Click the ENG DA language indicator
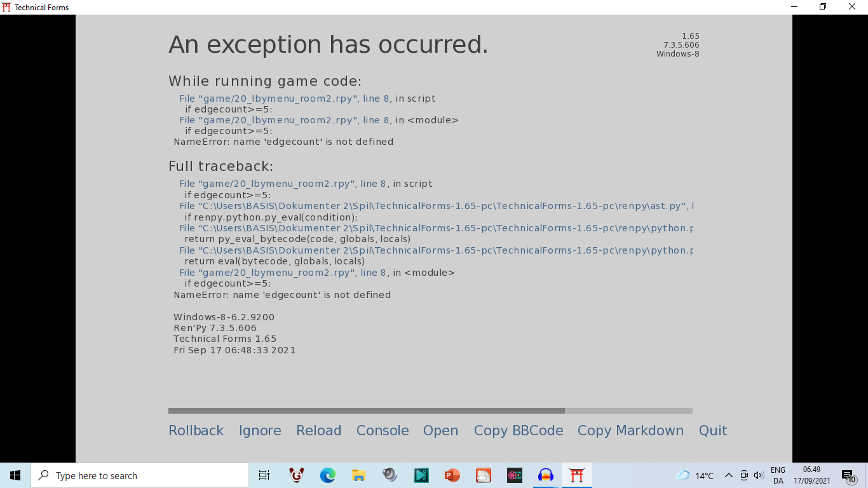The width and height of the screenshot is (868, 488). click(778, 475)
